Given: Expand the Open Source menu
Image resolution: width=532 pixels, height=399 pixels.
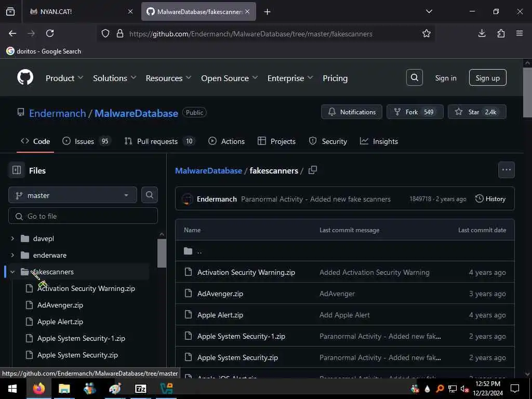Looking at the screenshot, I should tap(229, 78).
